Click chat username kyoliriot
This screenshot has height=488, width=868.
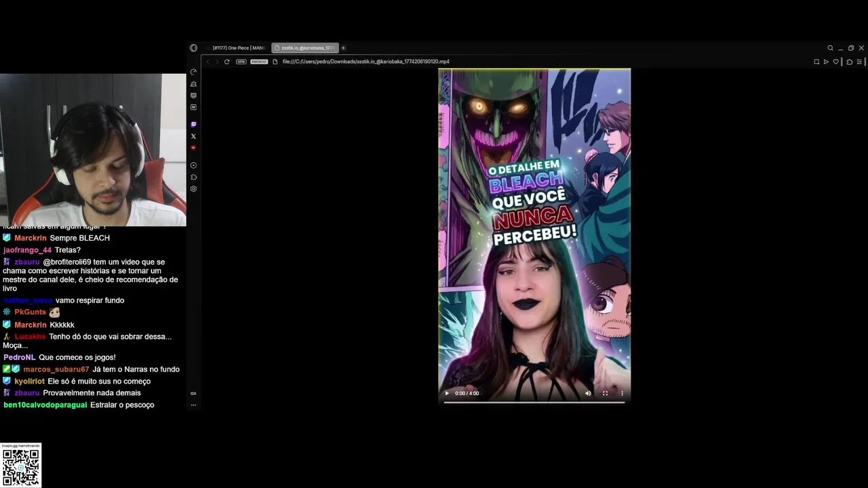tap(30, 382)
